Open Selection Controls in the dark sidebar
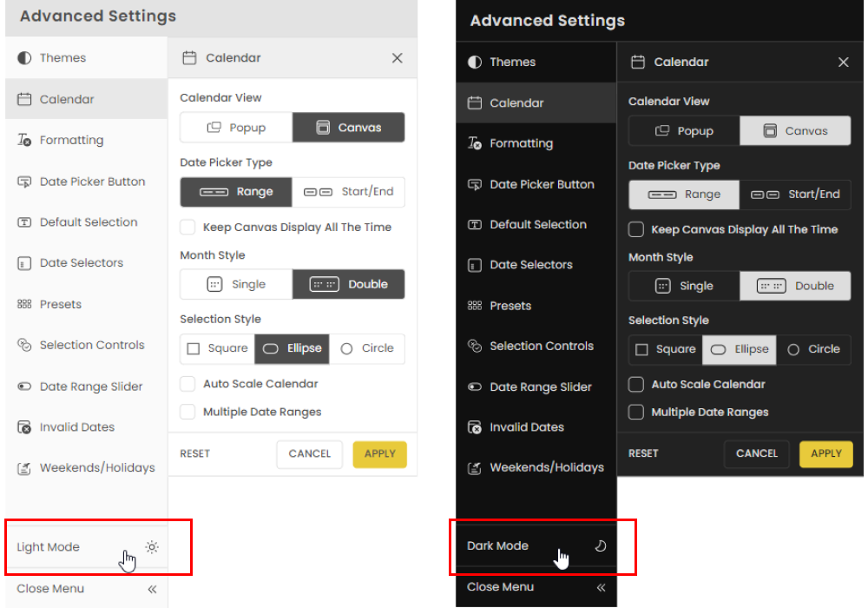Viewport: 868px width, 608px height. (x=541, y=346)
